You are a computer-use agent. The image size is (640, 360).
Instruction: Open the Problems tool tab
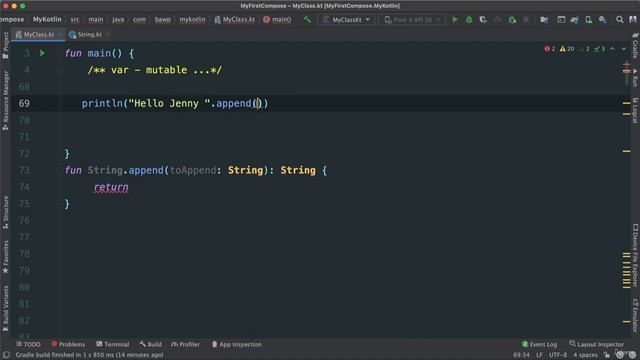68,344
